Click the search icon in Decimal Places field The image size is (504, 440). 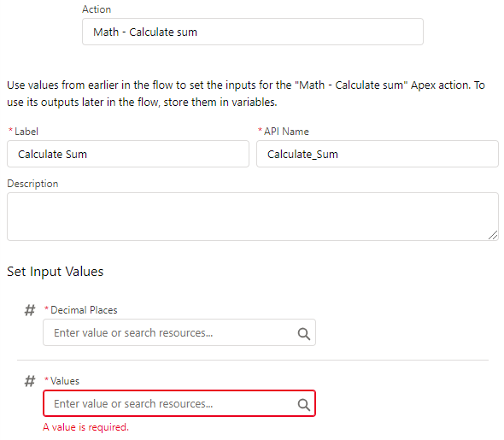[x=304, y=333]
